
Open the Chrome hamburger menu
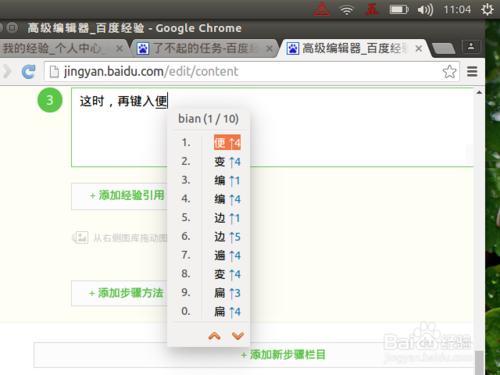point(472,71)
